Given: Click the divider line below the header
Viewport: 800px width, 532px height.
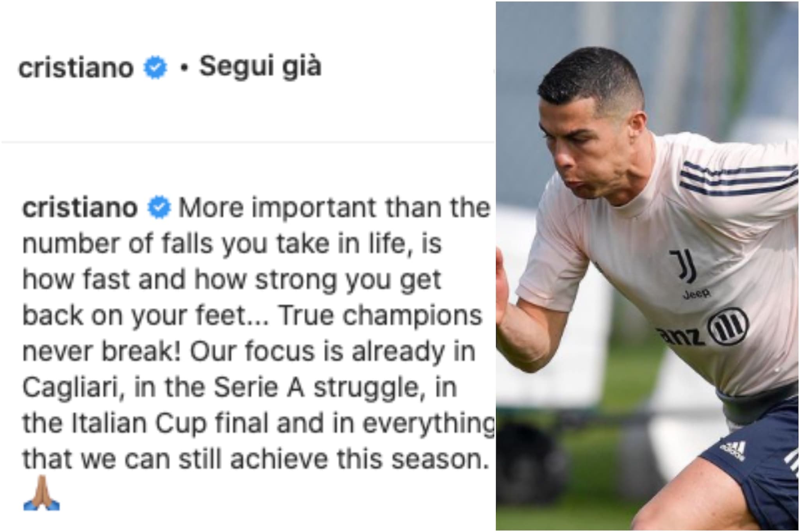Looking at the screenshot, I should coord(248,142).
